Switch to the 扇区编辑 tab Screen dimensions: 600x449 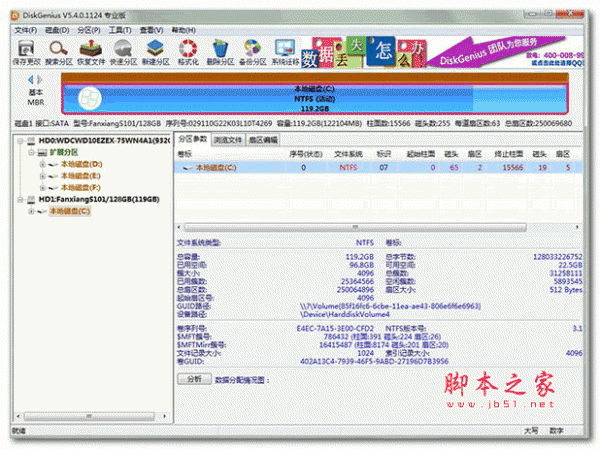pyautogui.click(x=263, y=140)
